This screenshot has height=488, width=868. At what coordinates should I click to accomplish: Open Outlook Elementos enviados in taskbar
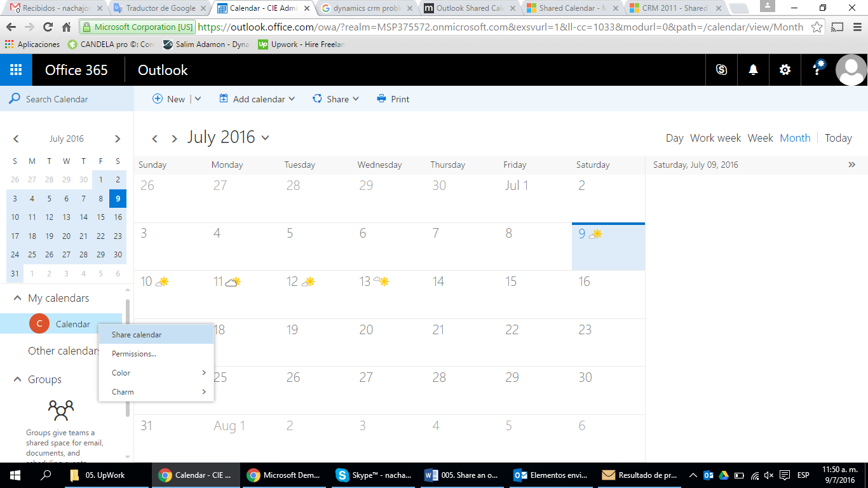click(x=552, y=475)
